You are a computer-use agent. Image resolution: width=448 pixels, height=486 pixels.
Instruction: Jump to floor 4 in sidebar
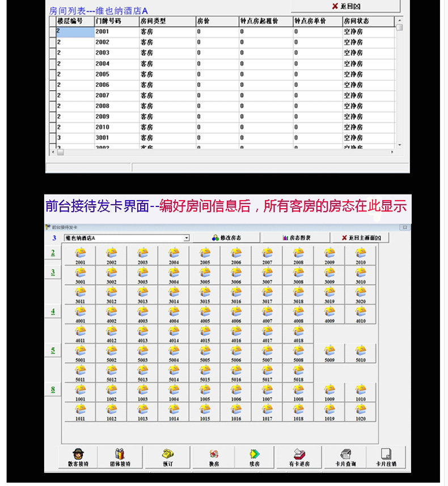tap(53, 311)
